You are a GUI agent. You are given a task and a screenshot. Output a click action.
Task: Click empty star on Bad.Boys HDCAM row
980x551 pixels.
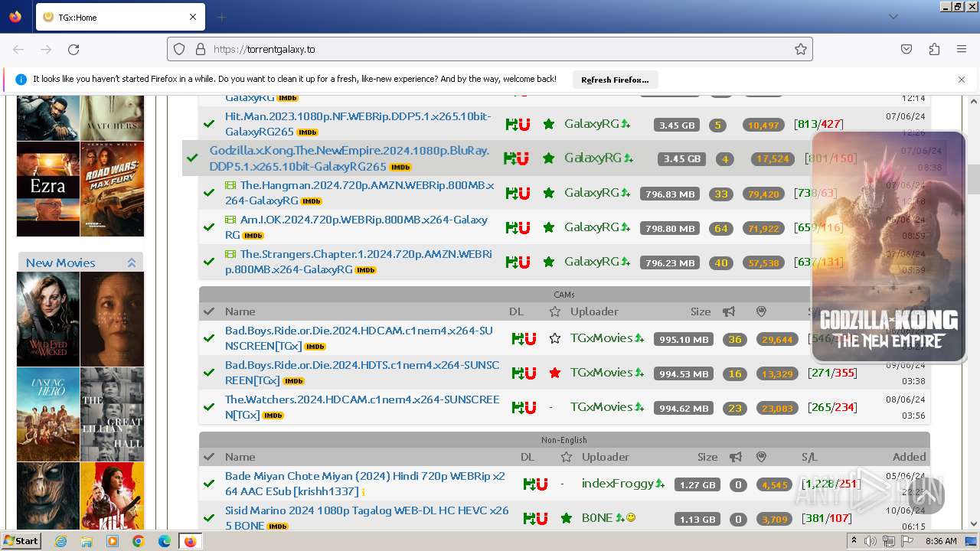click(555, 338)
